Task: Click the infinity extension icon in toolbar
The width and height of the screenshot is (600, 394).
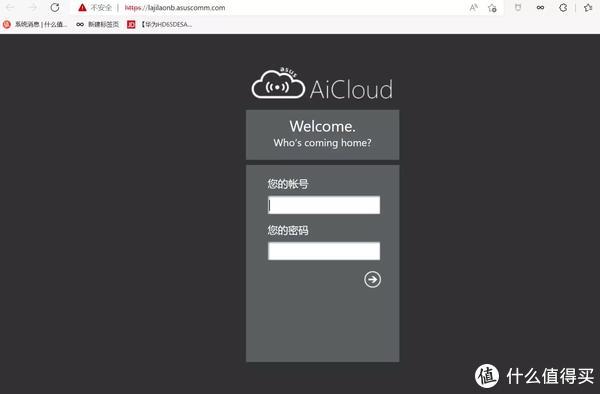Action: pos(540,7)
